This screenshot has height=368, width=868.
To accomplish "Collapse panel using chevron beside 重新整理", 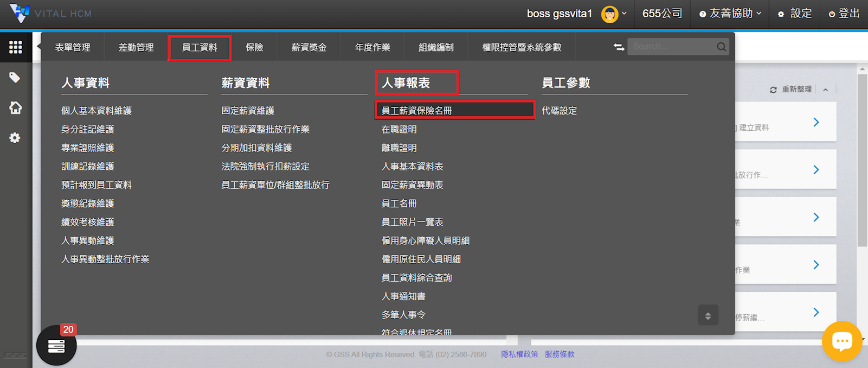I will [825, 90].
